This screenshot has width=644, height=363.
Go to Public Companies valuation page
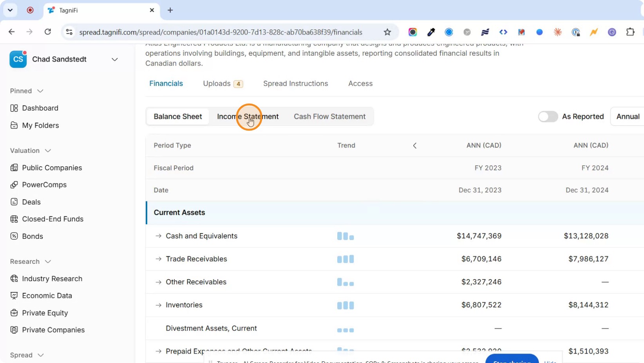tap(46, 168)
